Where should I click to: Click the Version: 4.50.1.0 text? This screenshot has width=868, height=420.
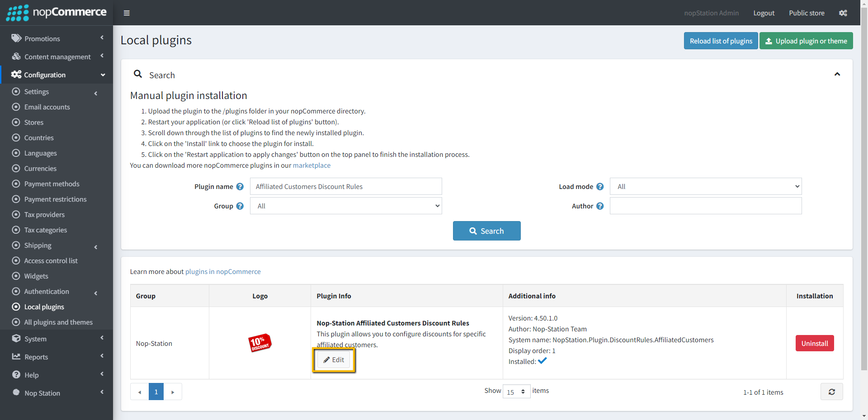[x=533, y=318]
